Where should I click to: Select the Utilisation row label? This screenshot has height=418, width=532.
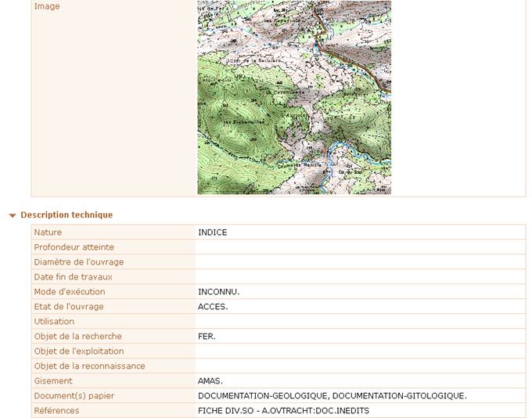[x=54, y=322]
